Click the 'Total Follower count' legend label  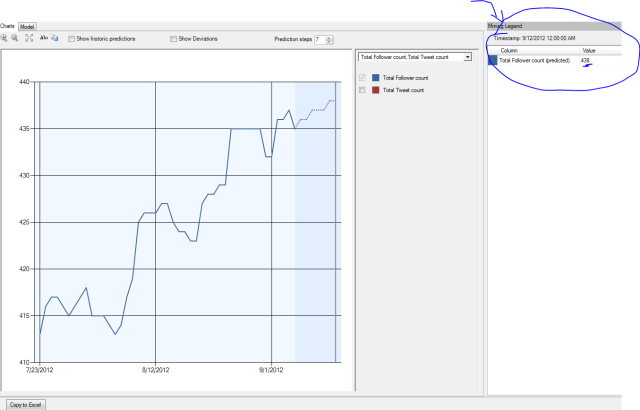[405, 78]
